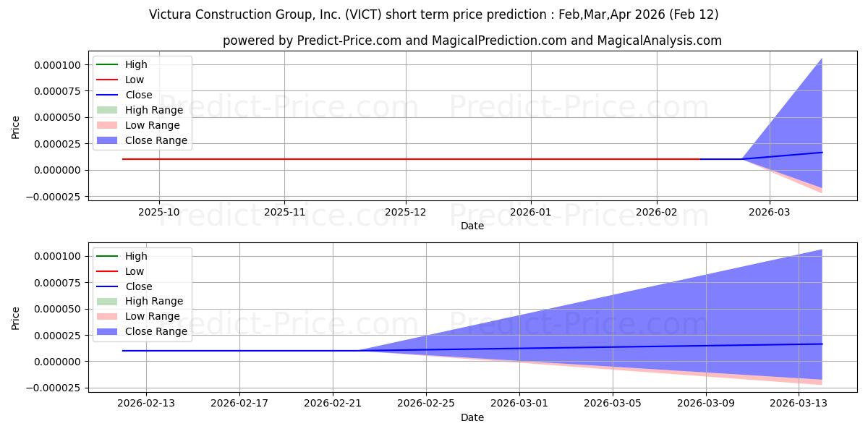
Task: Click the Low Range swatch in top legend
Action: click(x=107, y=125)
